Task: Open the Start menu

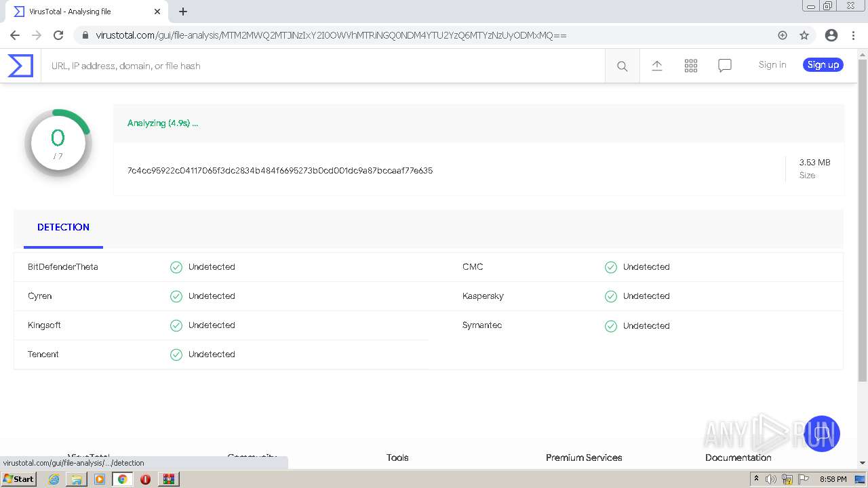Action: 19,479
